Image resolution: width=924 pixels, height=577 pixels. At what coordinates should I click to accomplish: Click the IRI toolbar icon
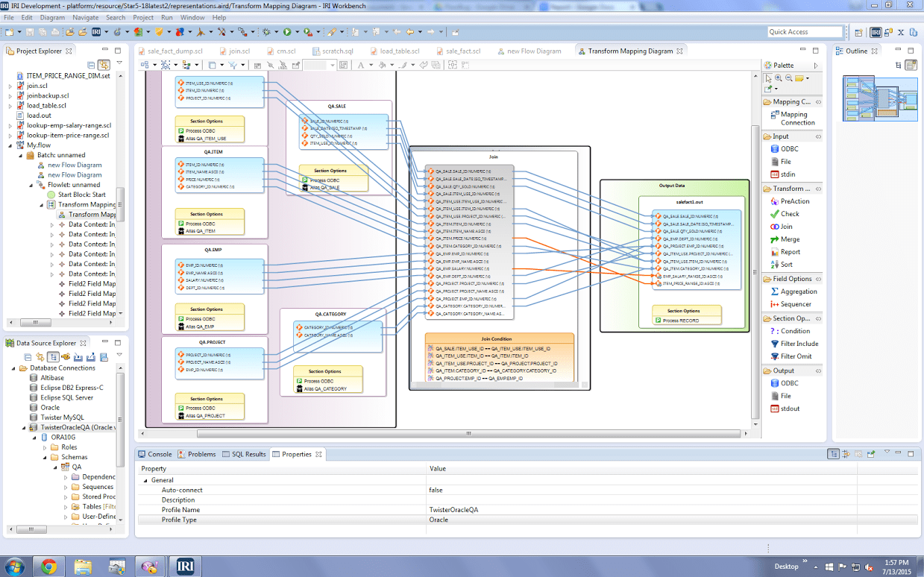click(96, 32)
